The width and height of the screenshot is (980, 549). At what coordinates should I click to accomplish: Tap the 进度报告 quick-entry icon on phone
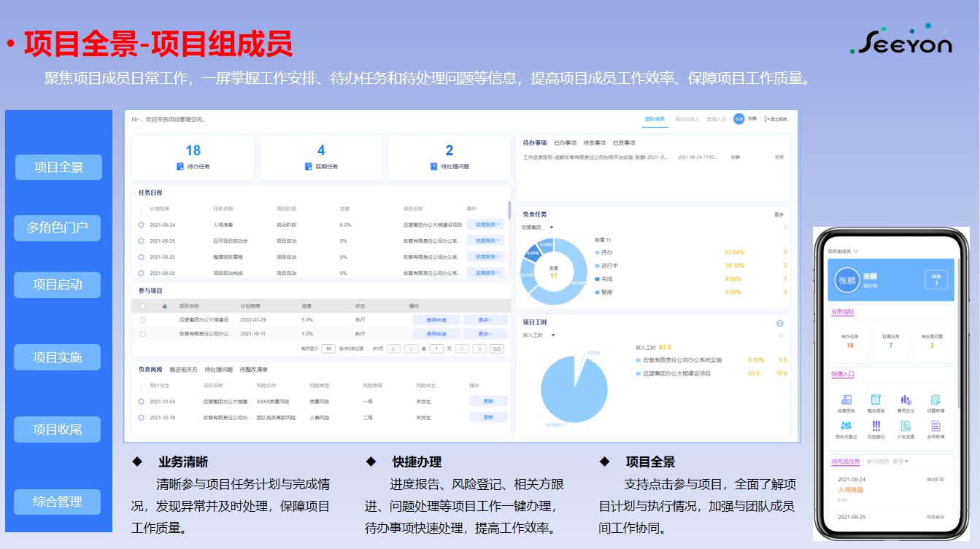tap(846, 400)
